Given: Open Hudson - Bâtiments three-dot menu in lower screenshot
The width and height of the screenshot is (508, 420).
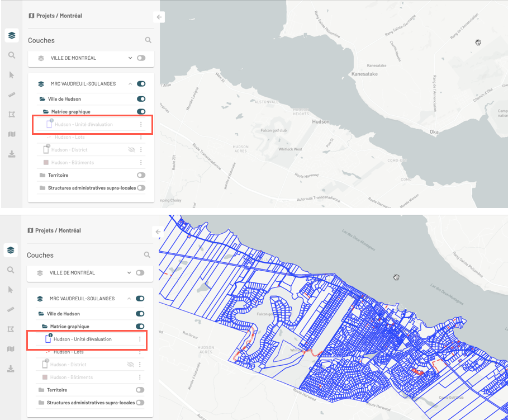Looking at the screenshot, I should coord(140,377).
